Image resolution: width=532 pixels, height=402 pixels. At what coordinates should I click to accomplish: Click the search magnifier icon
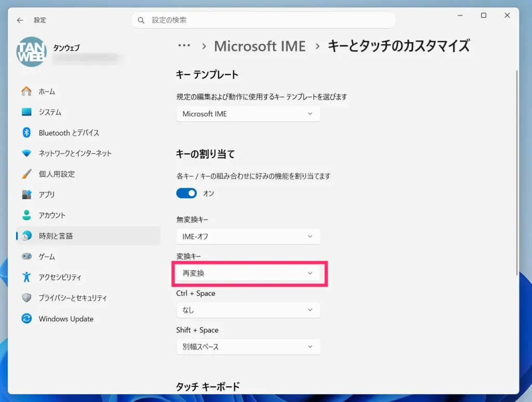coord(141,20)
